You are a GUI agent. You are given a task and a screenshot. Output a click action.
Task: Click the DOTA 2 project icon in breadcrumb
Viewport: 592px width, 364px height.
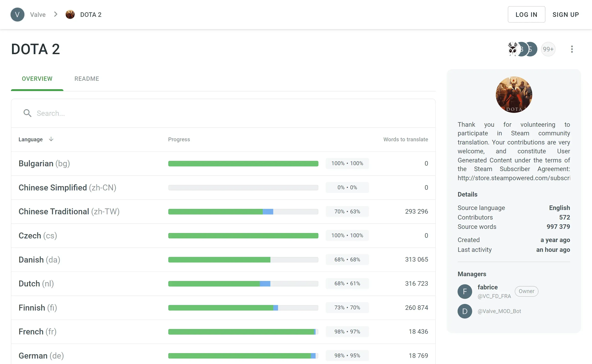pyautogui.click(x=70, y=14)
